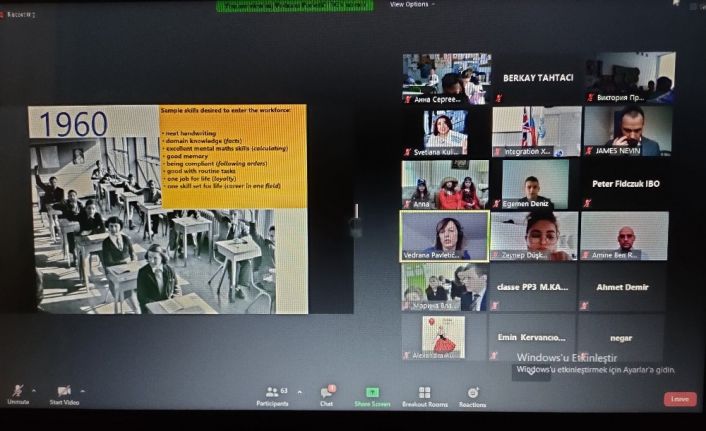Expand video options arrow beside Start Video
Screen dimensions: 706x431
(82, 390)
